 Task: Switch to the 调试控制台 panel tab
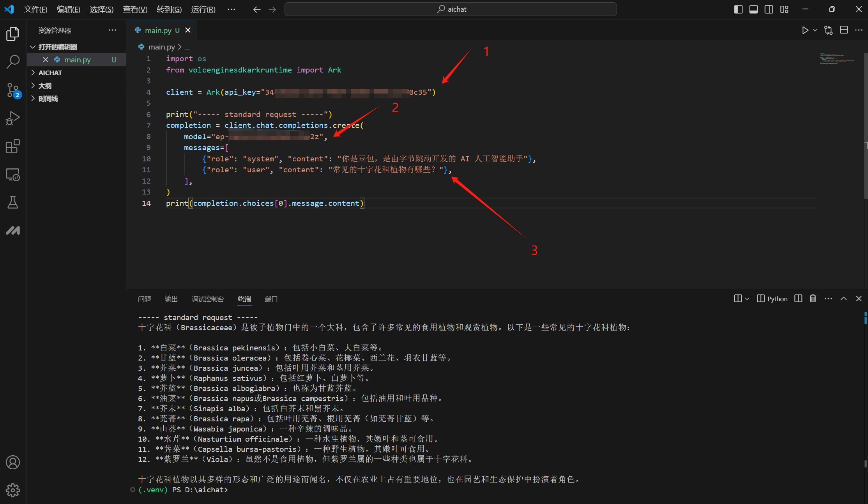tap(208, 299)
